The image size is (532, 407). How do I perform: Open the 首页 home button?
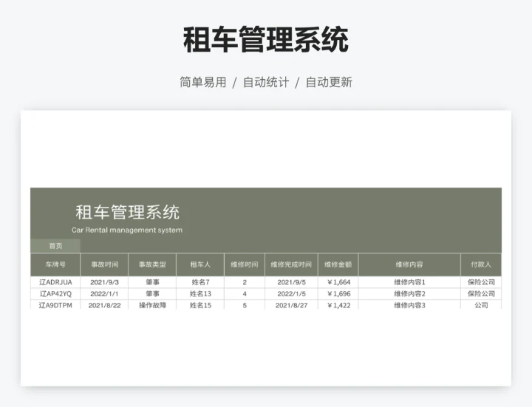[x=55, y=246]
